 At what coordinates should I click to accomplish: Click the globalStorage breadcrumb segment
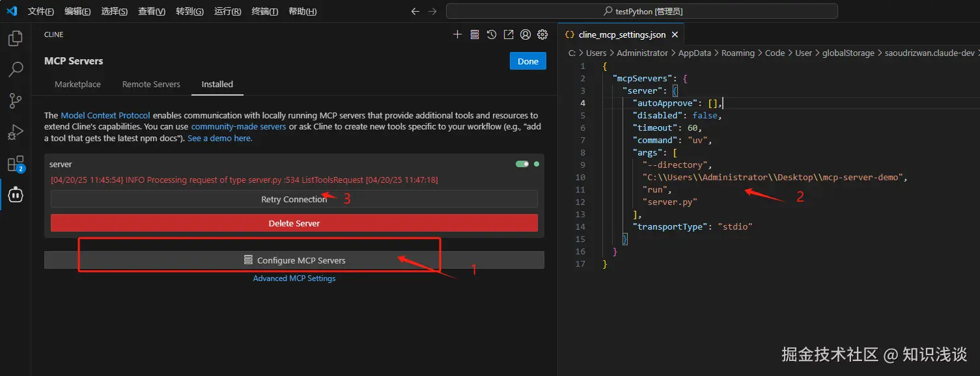pos(848,53)
